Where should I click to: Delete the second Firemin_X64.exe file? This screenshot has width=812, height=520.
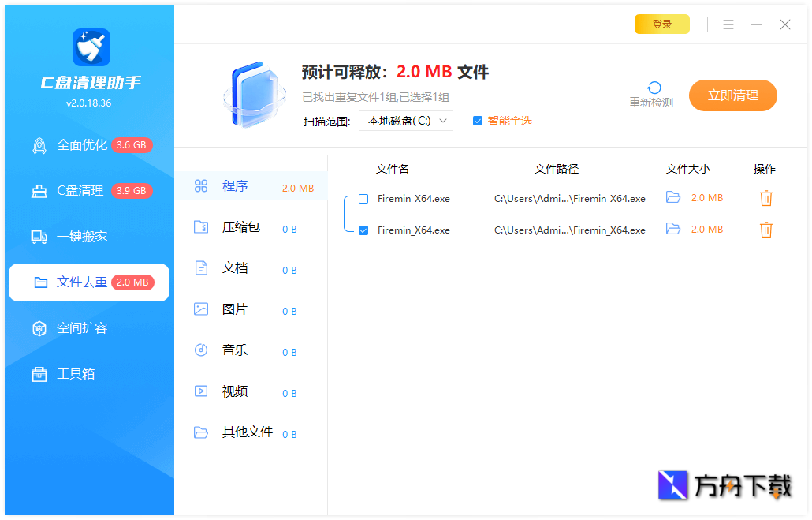tap(765, 230)
